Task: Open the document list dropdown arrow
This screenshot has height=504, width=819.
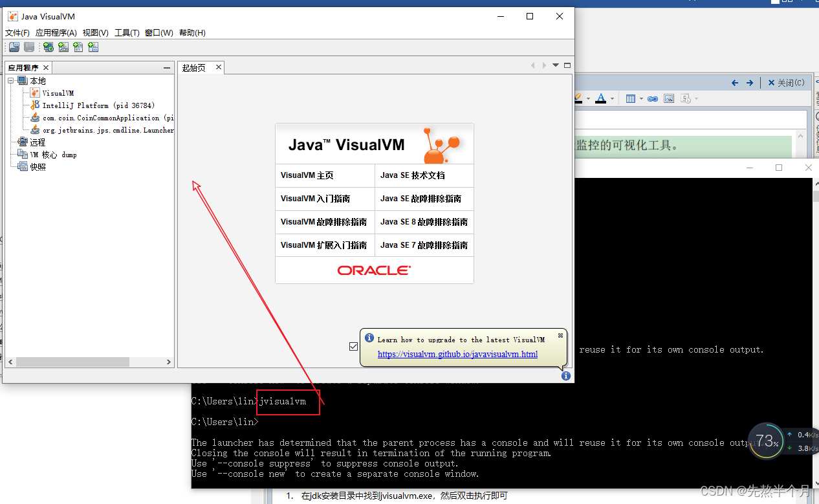Action: [556, 65]
